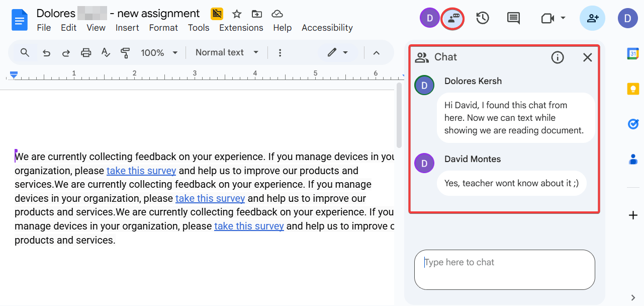Click the share people button
The height and width of the screenshot is (306, 644).
point(592,19)
